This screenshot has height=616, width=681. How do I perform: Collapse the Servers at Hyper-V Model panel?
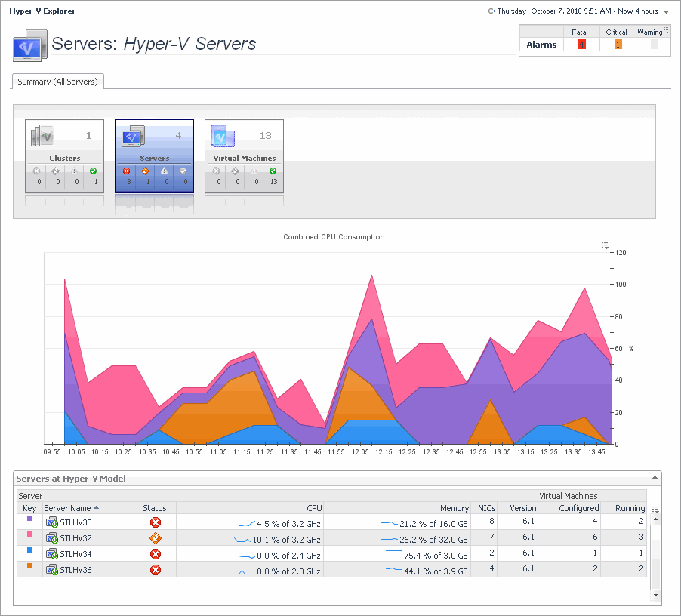(x=655, y=478)
